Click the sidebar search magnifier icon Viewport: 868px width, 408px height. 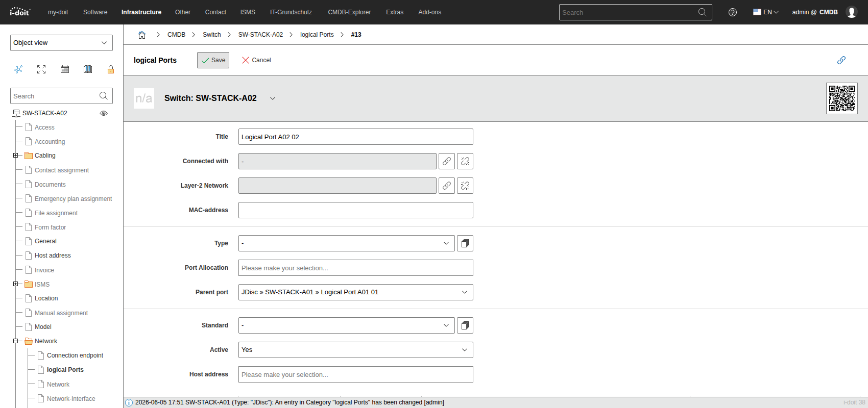(104, 96)
